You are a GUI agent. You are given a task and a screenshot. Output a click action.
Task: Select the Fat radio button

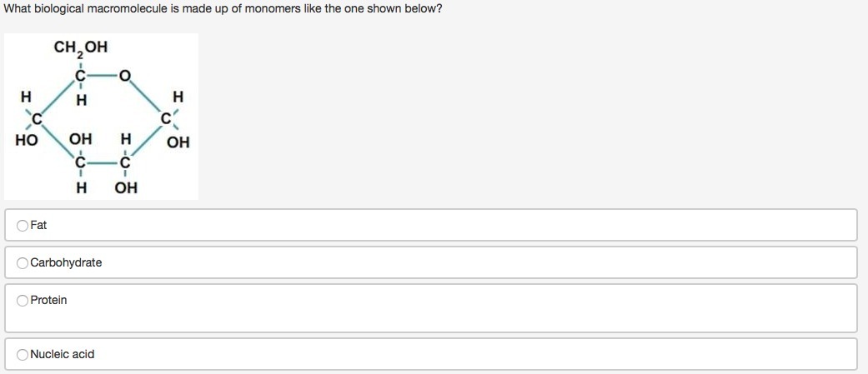point(23,226)
